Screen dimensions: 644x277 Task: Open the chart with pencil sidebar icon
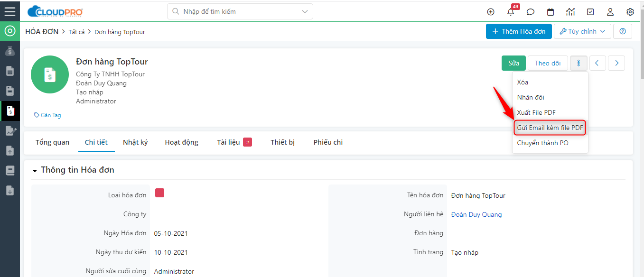click(x=10, y=131)
